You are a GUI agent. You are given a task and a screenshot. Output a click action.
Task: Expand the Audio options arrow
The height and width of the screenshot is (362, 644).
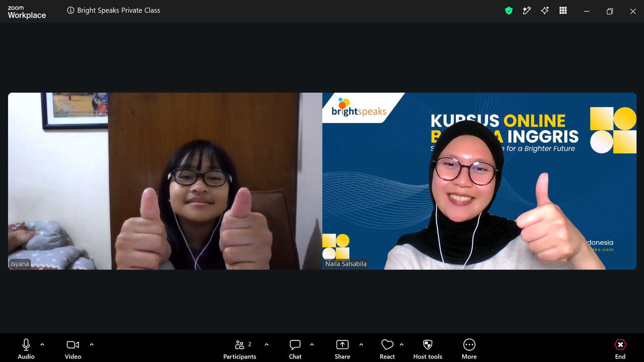pyautogui.click(x=42, y=345)
